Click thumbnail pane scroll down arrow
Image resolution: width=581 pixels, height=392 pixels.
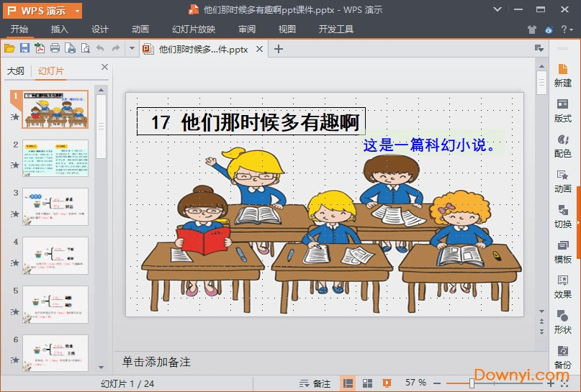tap(101, 368)
